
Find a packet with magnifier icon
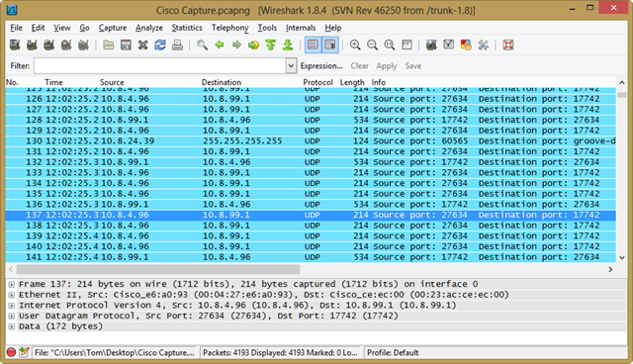click(202, 45)
